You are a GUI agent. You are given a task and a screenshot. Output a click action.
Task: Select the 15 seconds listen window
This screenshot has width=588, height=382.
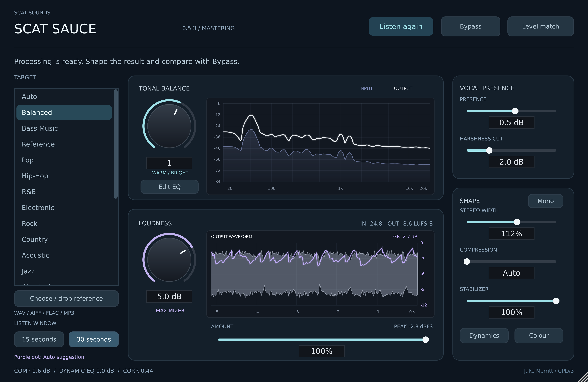pos(39,339)
